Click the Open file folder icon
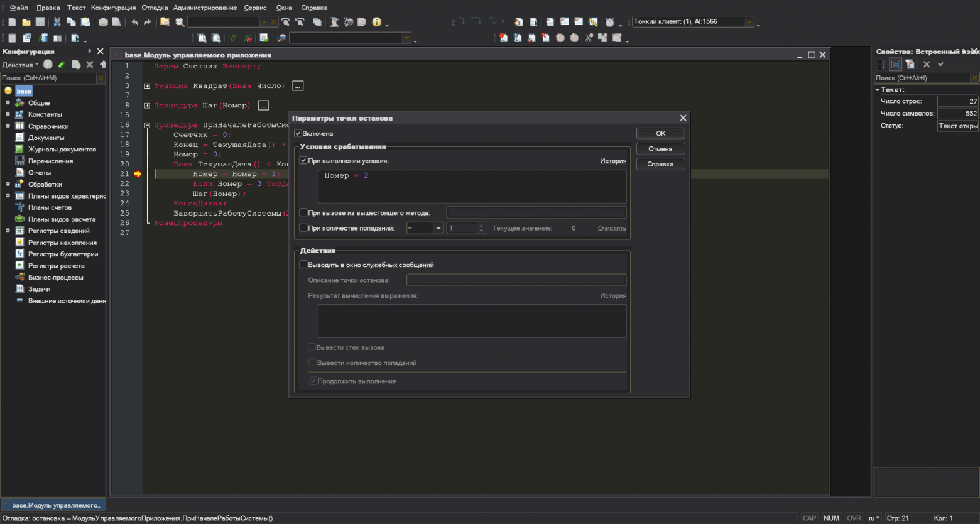 coord(26,22)
